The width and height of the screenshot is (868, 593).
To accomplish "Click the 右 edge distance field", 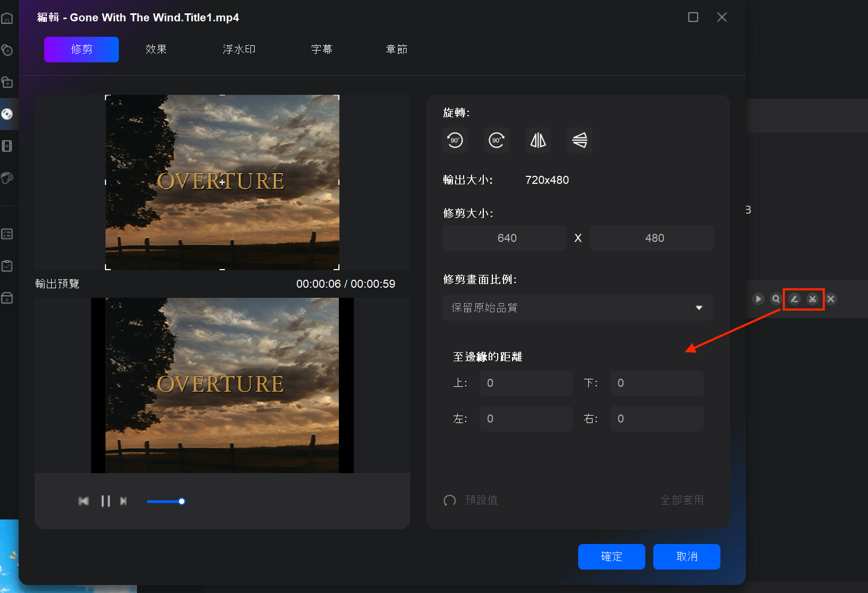I will point(657,419).
